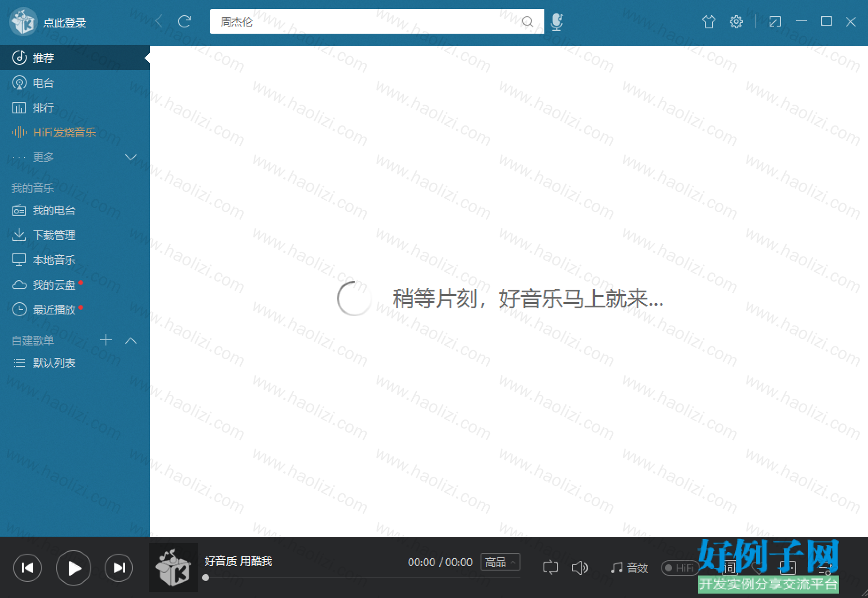Toggle the HiFi switch
Screen dimensions: 868x598
[680, 568]
